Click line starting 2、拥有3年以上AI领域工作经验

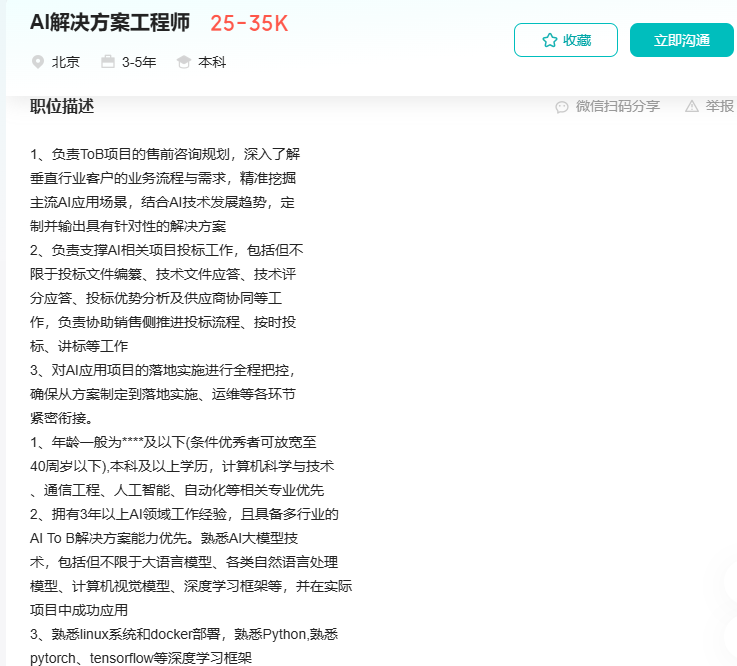pyautogui.click(x=184, y=514)
